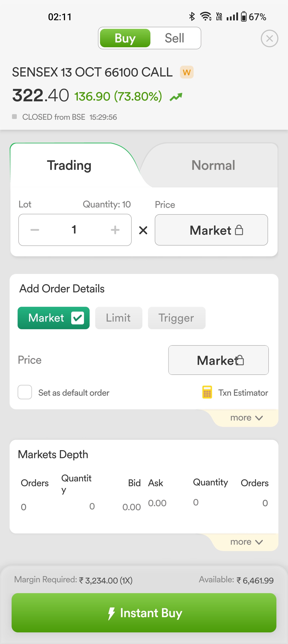Choose the Trigger order type

coord(176,318)
